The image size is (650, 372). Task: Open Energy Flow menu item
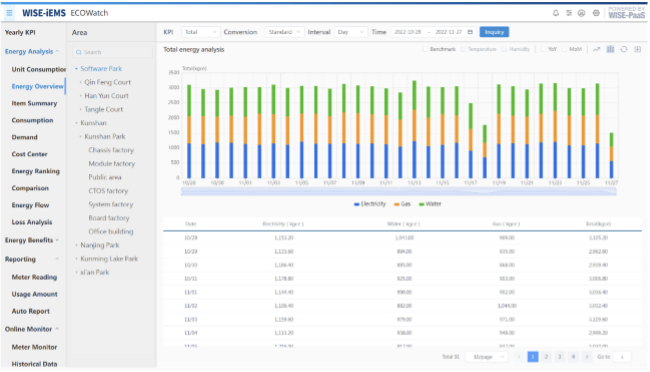pos(30,205)
